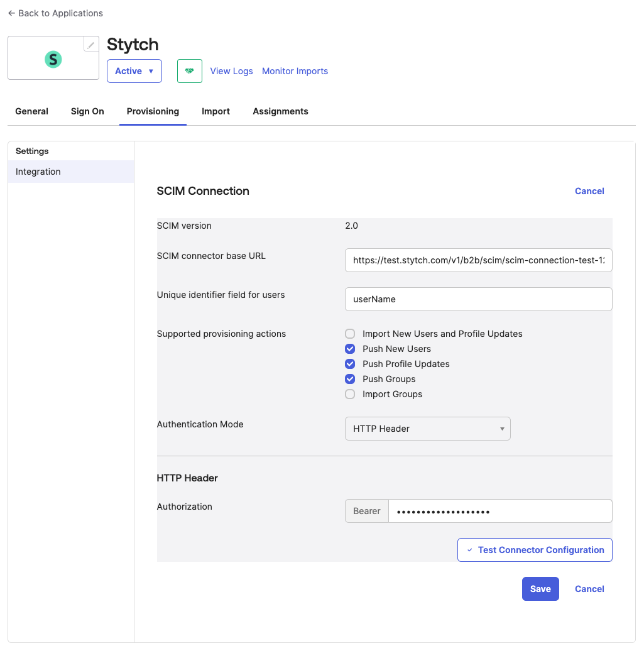644x653 pixels.
Task: Enable the Import Groups checkbox
Action: tap(349, 394)
